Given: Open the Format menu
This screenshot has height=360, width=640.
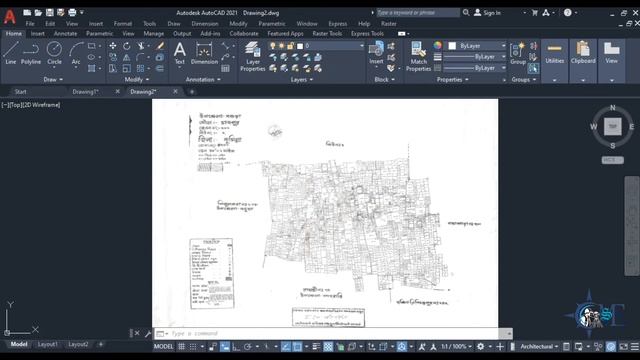Looking at the screenshot, I should coord(122,24).
